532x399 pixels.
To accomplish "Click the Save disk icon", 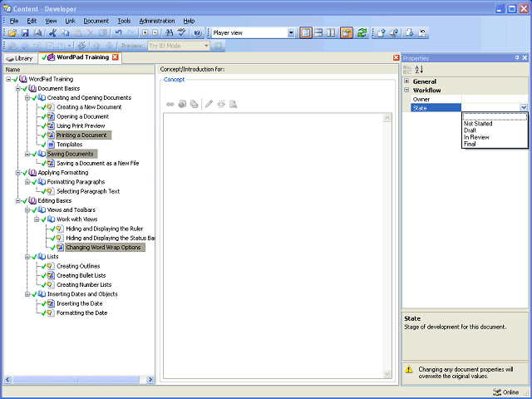I will pos(25,33).
